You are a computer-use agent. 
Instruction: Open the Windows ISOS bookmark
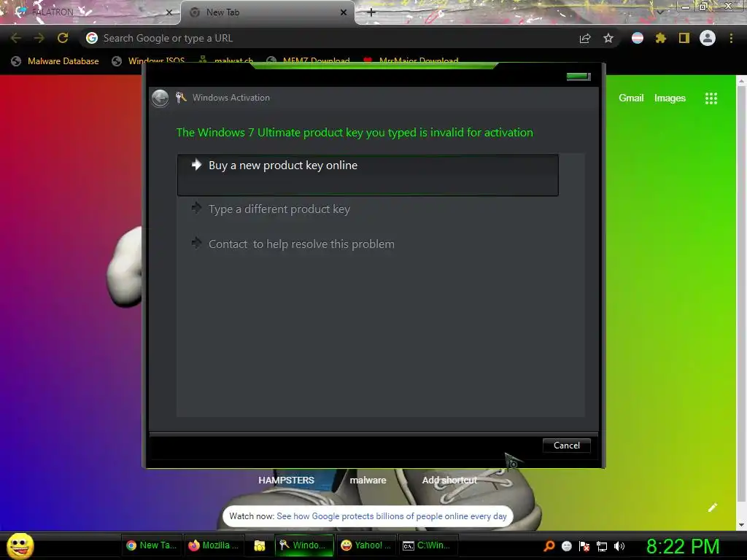(x=148, y=61)
